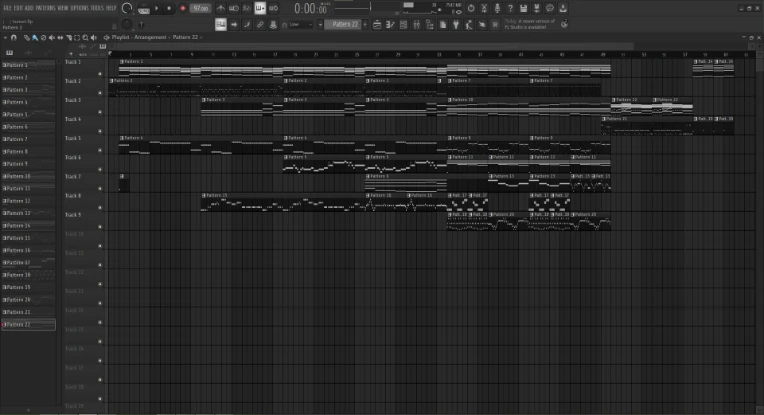
Task: Click the Slip edit tool in playlist toolbar
Action: 59,37
